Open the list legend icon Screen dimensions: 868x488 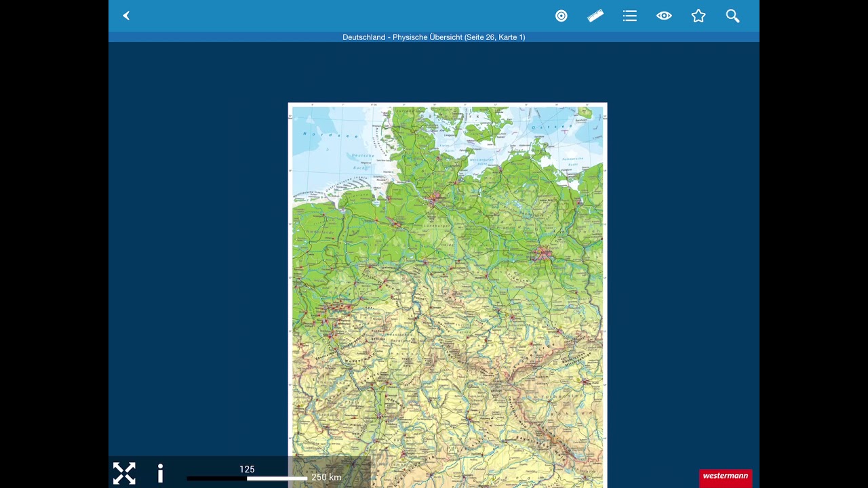(630, 16)
